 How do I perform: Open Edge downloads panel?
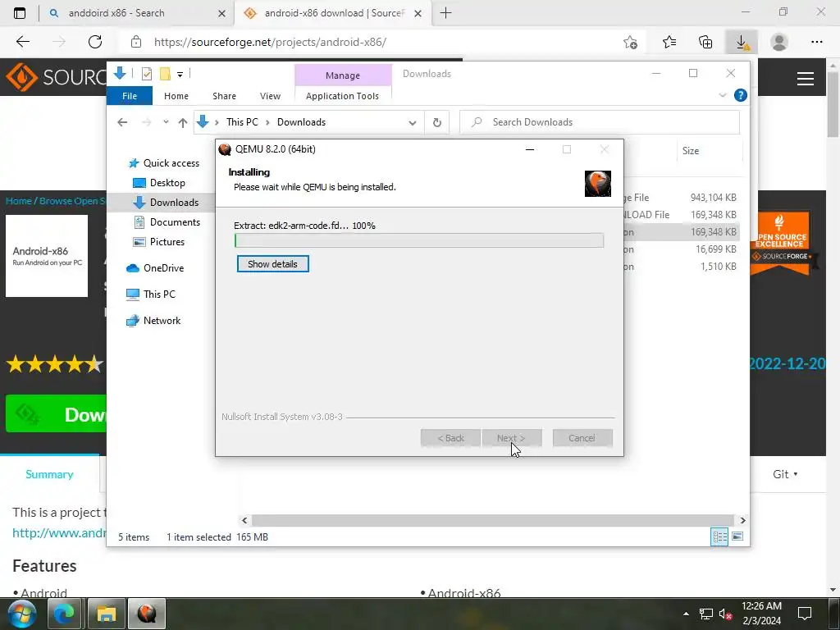742,42
